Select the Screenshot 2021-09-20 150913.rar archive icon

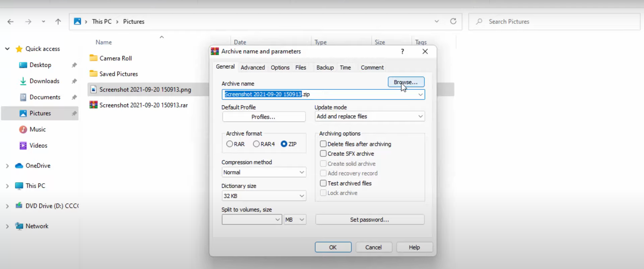tap(94, 105)
